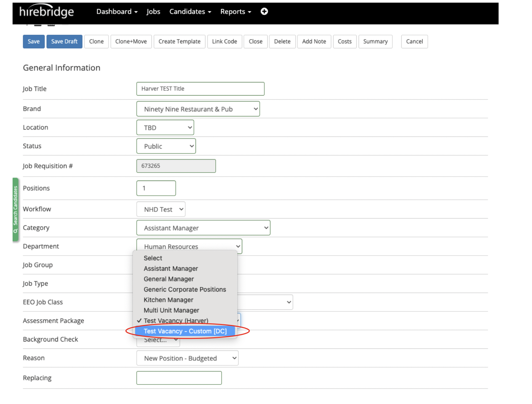Click the Job Title text field
The width and height of the screenshot is (532, 404).
[200, 89]
